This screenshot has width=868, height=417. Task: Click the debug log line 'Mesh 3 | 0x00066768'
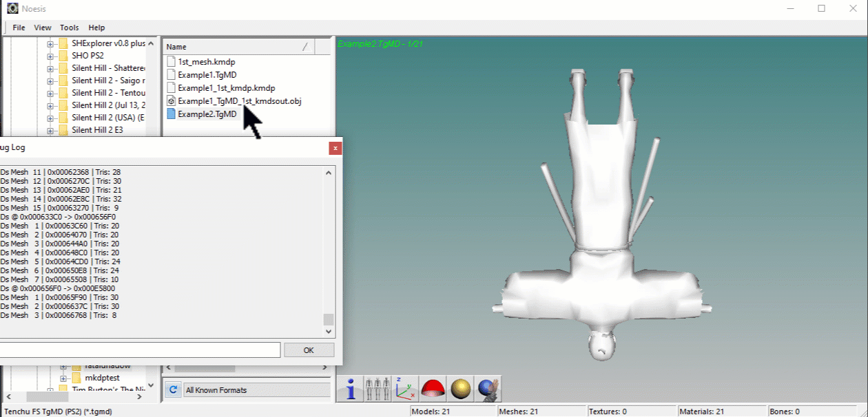tap(60, 315)
